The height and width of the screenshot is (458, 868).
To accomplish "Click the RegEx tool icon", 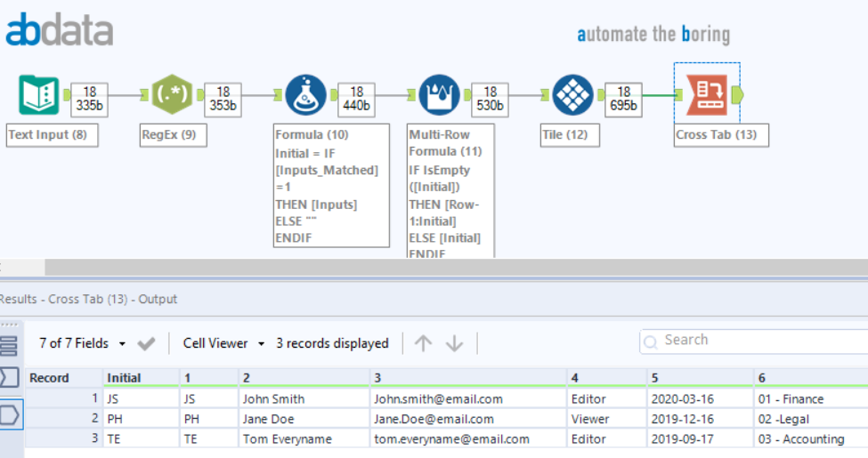I will pos(172,95).
